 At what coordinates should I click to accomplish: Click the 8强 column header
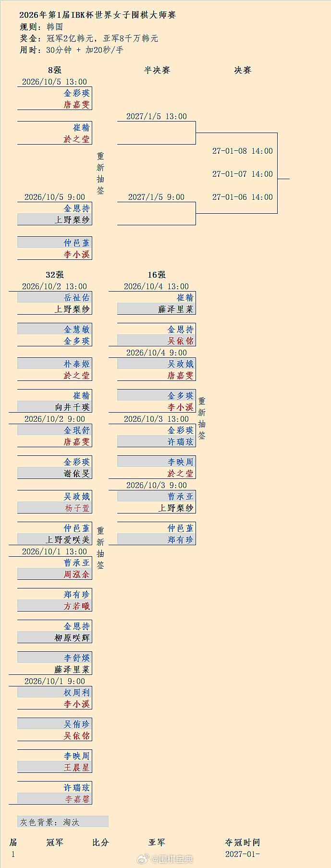point(55,70)
